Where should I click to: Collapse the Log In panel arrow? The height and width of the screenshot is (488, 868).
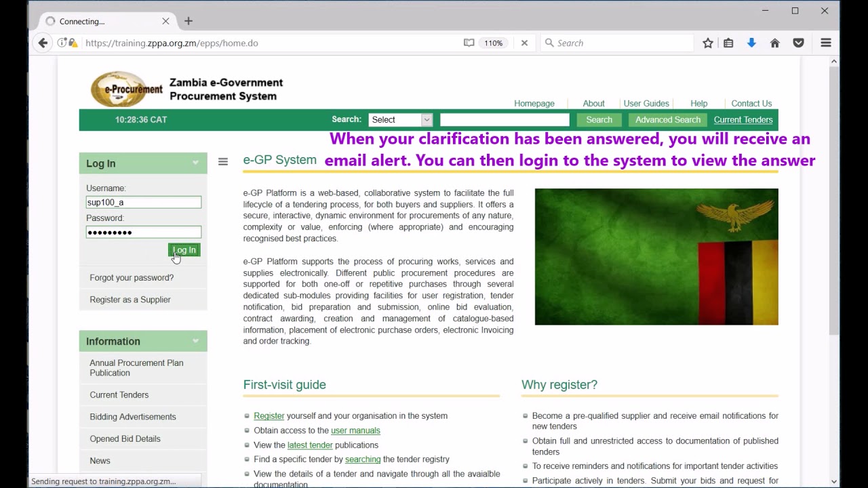pos(195,163)
